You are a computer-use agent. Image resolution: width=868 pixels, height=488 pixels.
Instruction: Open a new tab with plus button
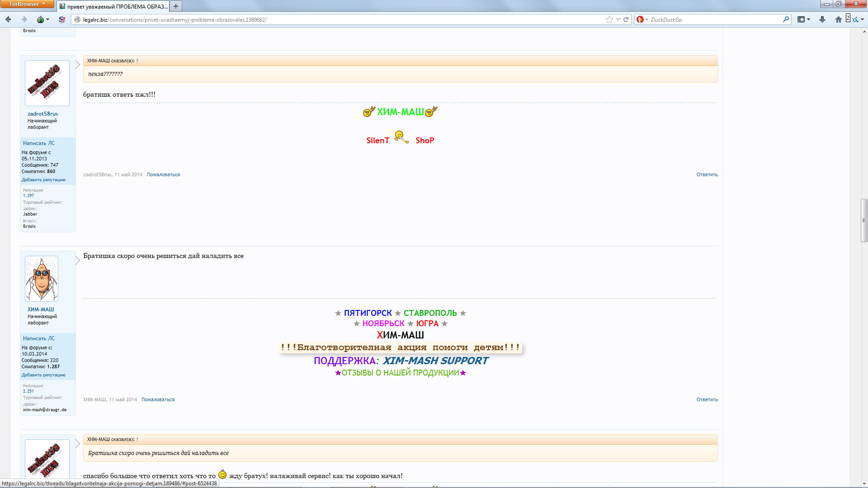click(176, 6)
